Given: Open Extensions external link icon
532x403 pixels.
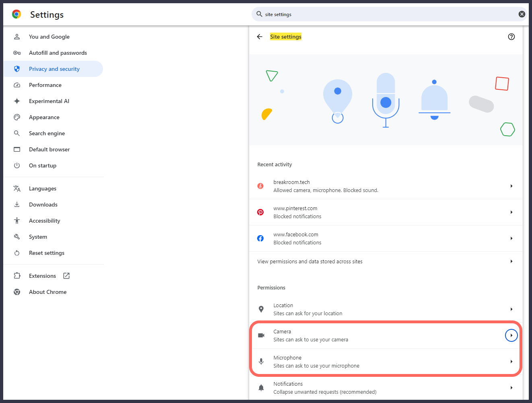Looking at the screenshot, I should [x=66, y=276].
